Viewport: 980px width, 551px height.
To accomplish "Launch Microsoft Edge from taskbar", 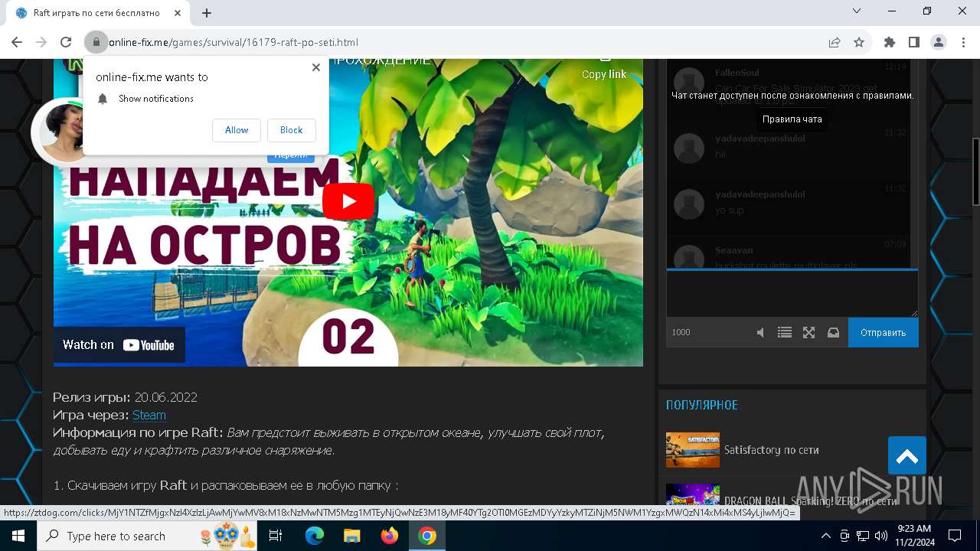I will click(x=315, y=536).
